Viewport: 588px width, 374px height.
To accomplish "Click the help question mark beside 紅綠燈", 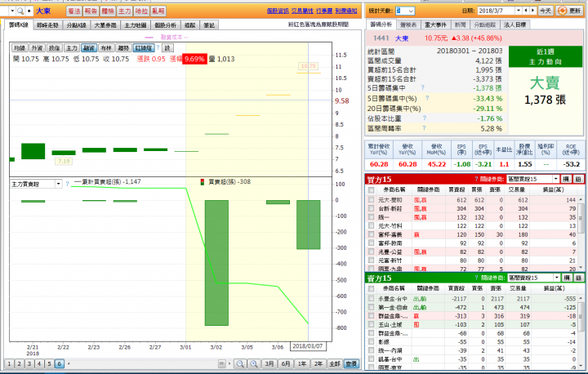I will tap(158, 47).
